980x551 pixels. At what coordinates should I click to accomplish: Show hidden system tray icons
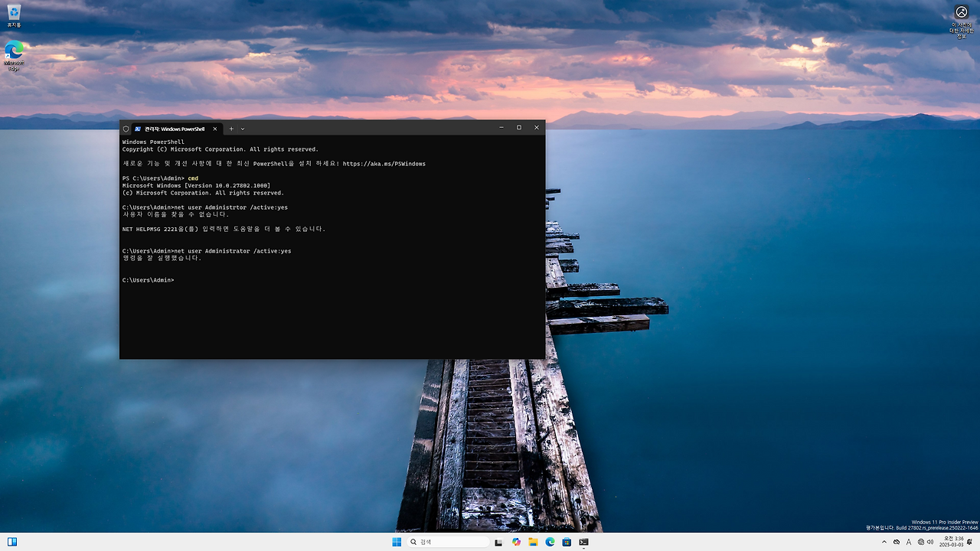pos(885,542)
